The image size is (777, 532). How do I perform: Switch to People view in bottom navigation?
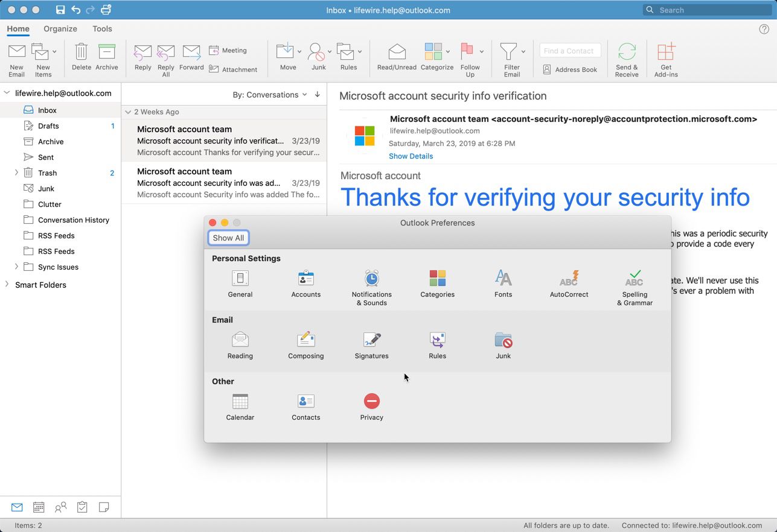pyautogui.click(x=60, y=507)
